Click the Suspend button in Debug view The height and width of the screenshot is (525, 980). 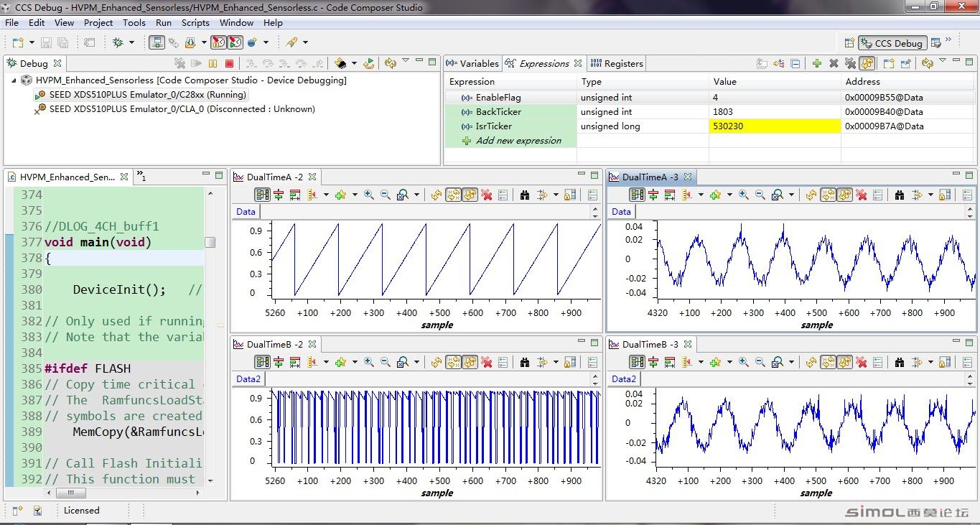click(x=213, y=63)
